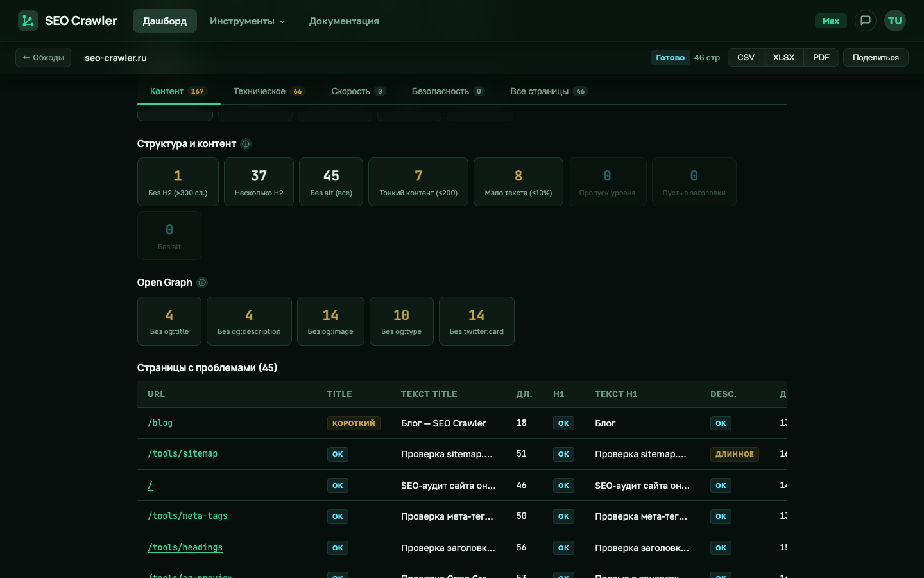Filter by Несколько H2 card
The height and width of the screenshot is (578, 924).
pos(259,182)
